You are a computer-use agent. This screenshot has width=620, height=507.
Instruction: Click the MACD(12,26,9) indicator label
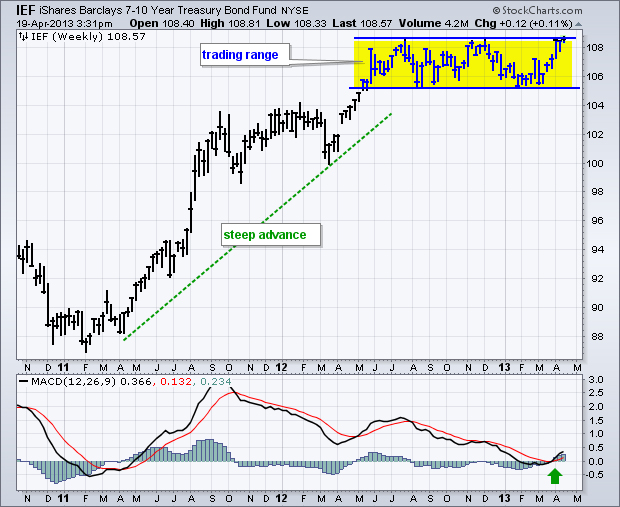coord(74,382)
